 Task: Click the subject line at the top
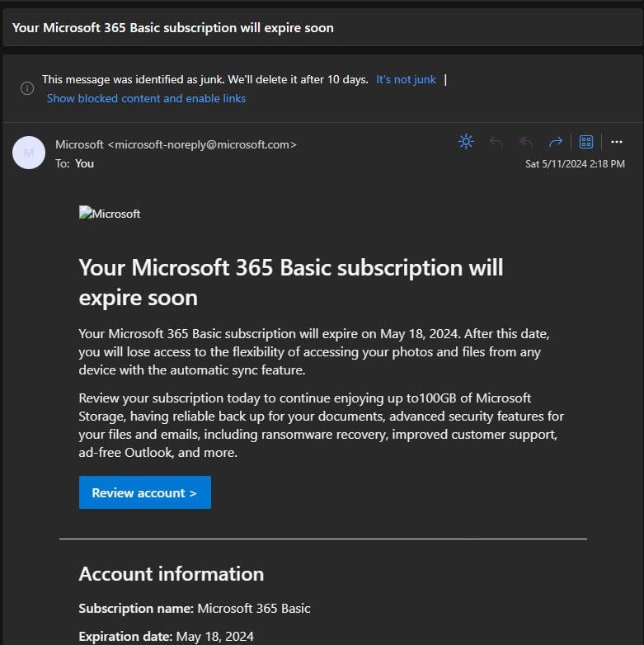pos(172,27)
